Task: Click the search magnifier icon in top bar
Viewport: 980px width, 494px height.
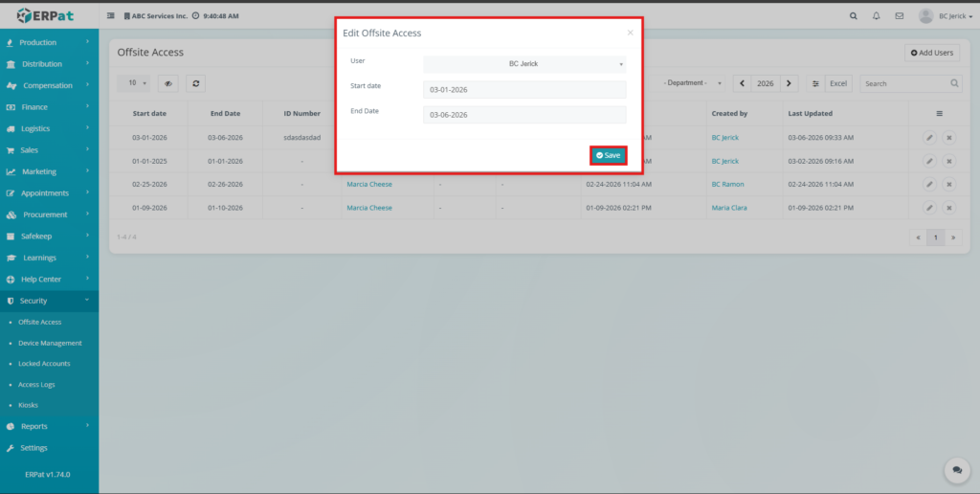Action: (854, 16)
